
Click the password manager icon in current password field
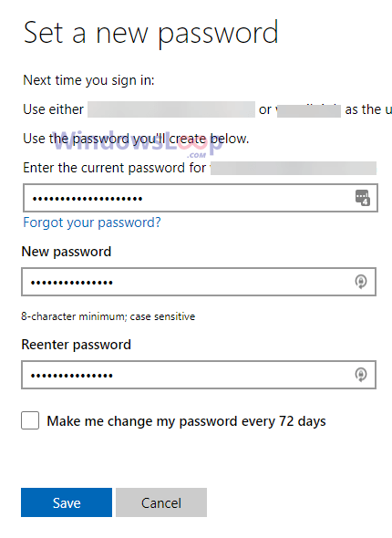[x=362, y=198]
